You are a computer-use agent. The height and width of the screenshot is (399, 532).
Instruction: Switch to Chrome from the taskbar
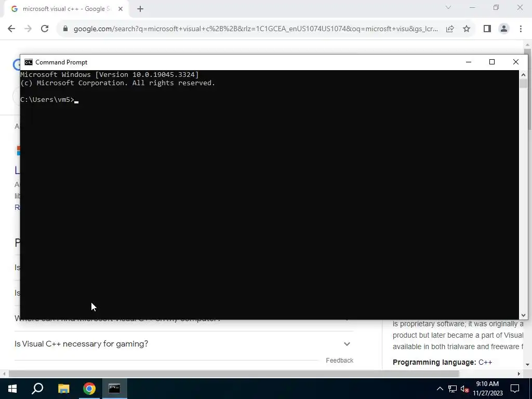[89, 389]
